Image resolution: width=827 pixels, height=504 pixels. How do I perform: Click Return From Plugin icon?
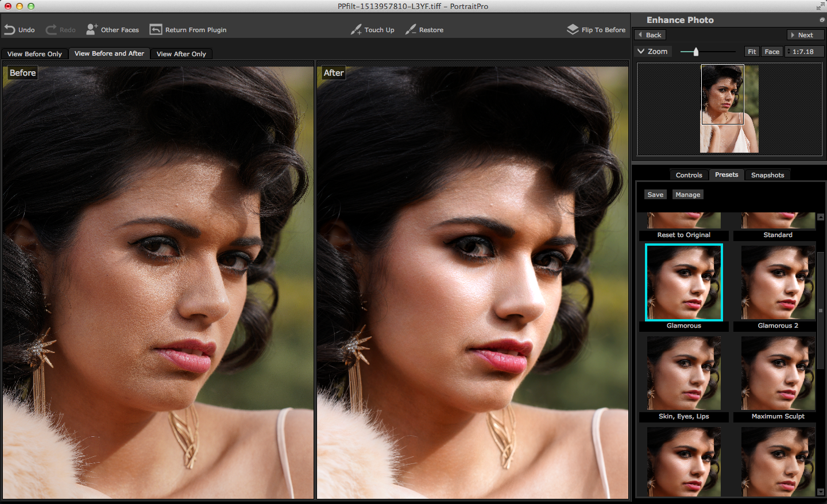tap(156, 30)
